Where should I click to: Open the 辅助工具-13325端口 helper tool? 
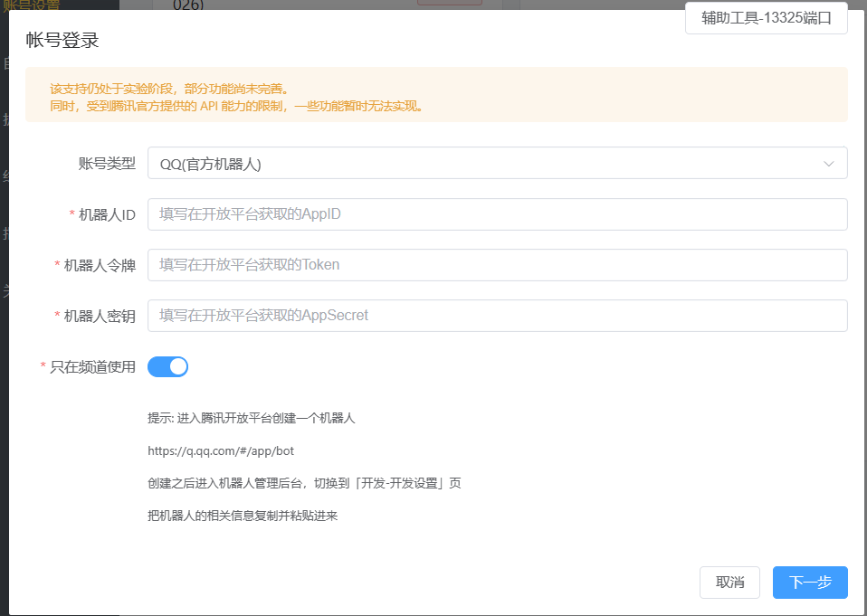click(x=766, y=17)
